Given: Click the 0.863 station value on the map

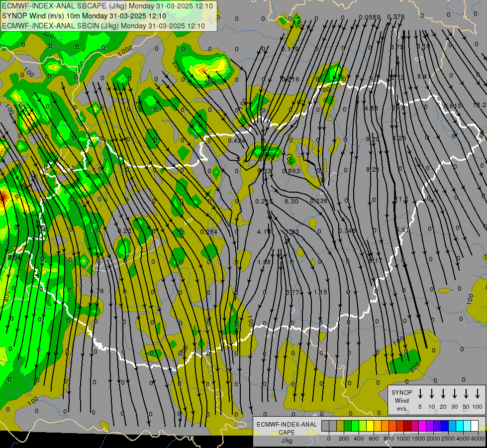Looking at the screenshot, I should click(291, 171).
